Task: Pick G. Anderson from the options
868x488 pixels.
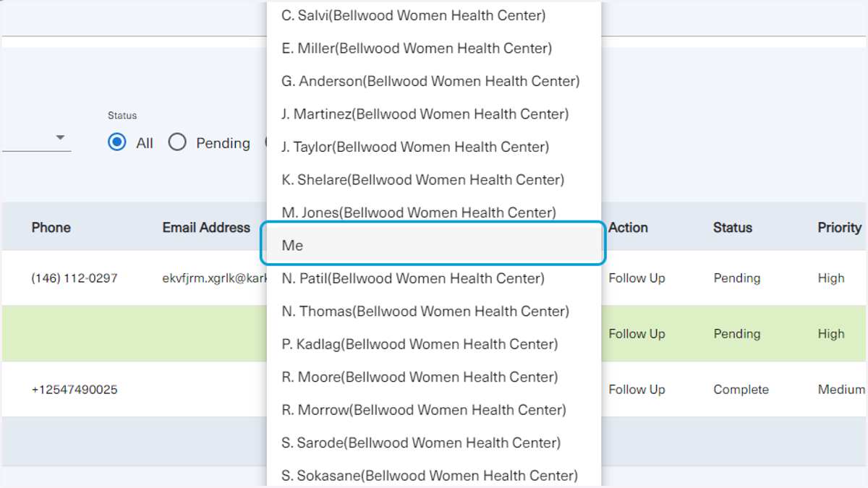Action: (x=434, y=81)
